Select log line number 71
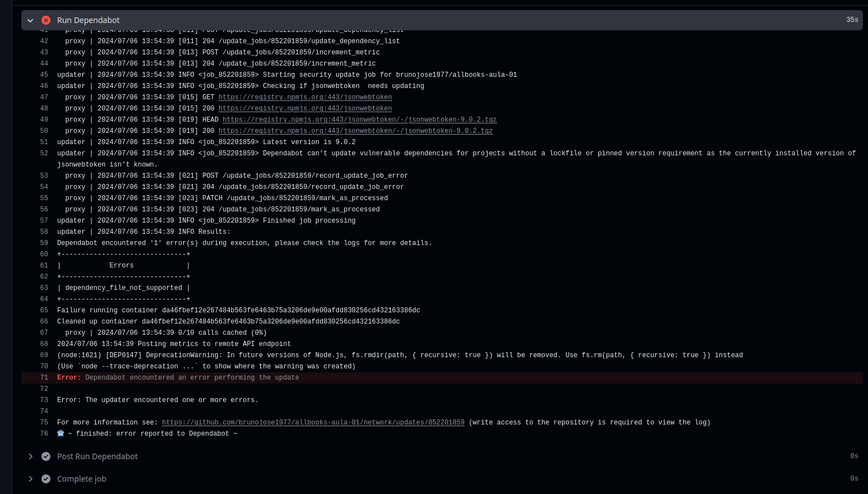Image resolution: width=868 pixels, height=494 pixels. coord(44,377)
